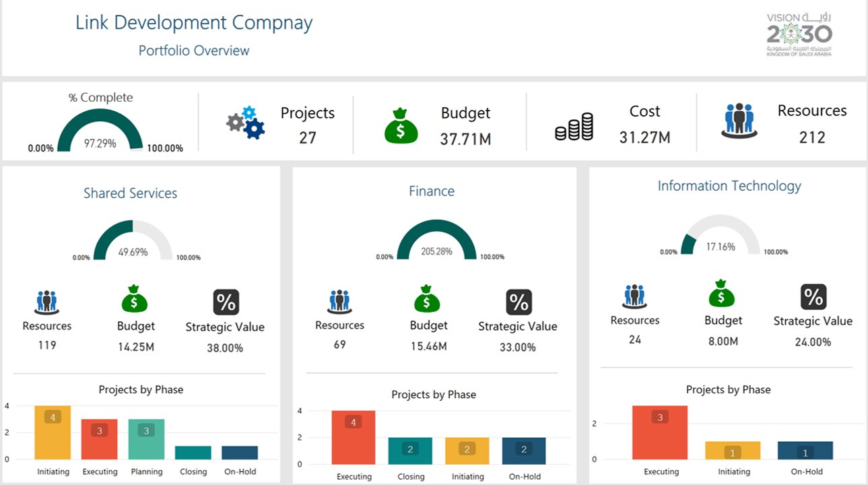Click the Information Technology budget value 8.00M
868x485 pixels.
723,342
